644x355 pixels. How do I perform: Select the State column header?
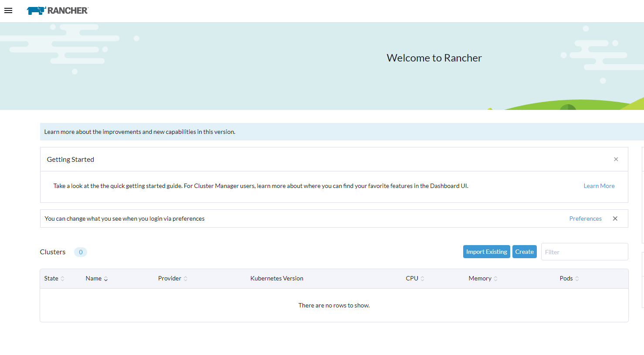tap(51, 278)
